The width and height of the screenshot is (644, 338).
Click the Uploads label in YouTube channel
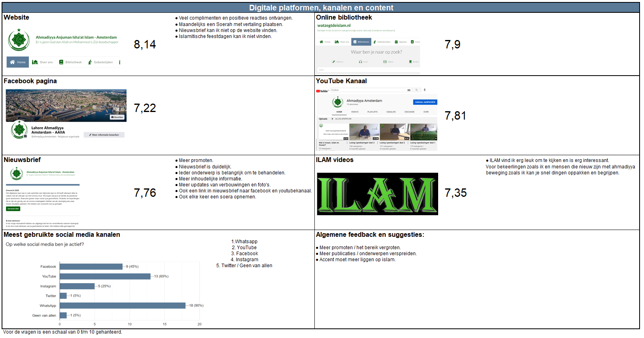[x=323, y=119]
